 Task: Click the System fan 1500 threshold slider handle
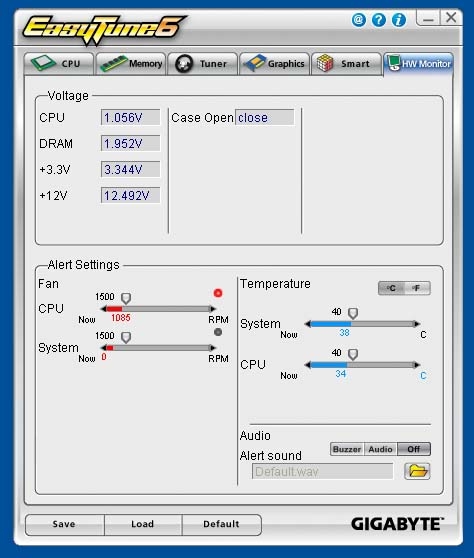[126, 337]
